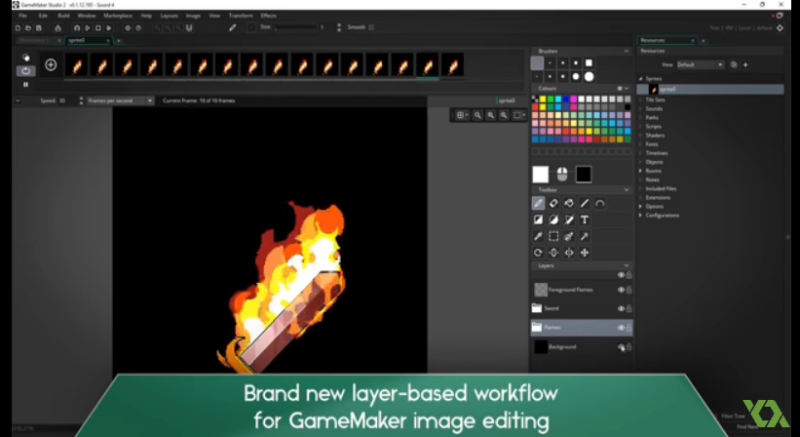The height and width of the screenshot is (437, 800).
Task: Click the Open project toolbar icon
Action: click(29, 28)
